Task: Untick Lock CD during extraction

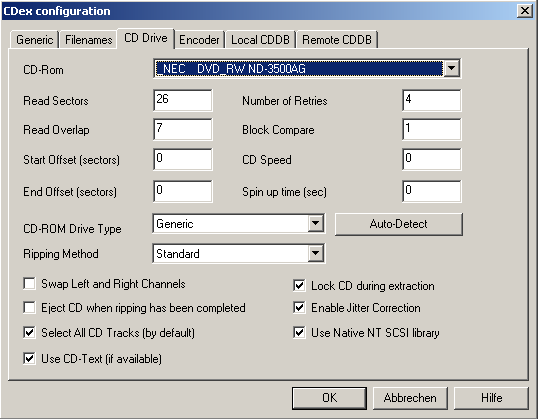Action: coord(299,286)
